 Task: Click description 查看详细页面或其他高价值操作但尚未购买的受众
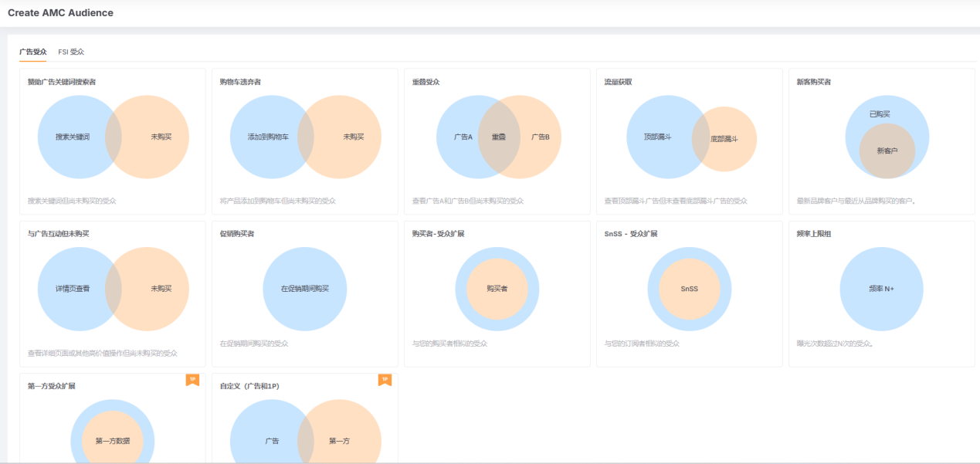(103, 353)
